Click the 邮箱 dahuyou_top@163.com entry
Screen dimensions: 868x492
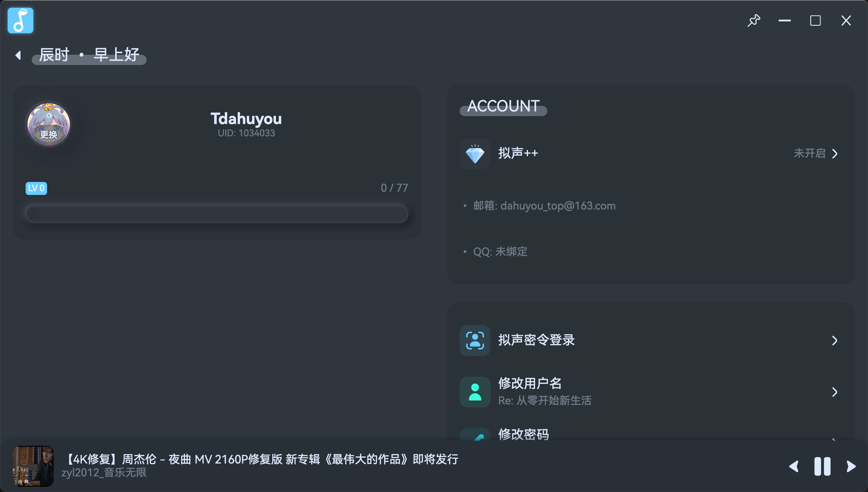pyautogui.click(x=545, y=206)
